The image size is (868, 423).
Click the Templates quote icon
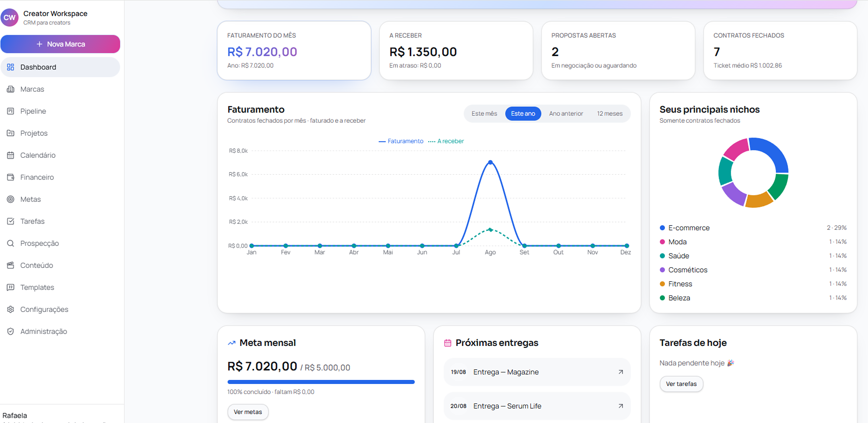click(10, 287)
